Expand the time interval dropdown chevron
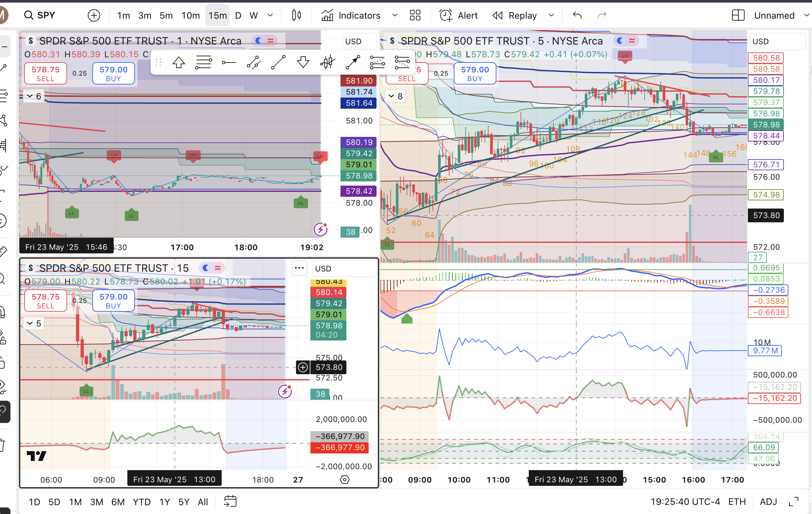 click(x=270, y=15)
